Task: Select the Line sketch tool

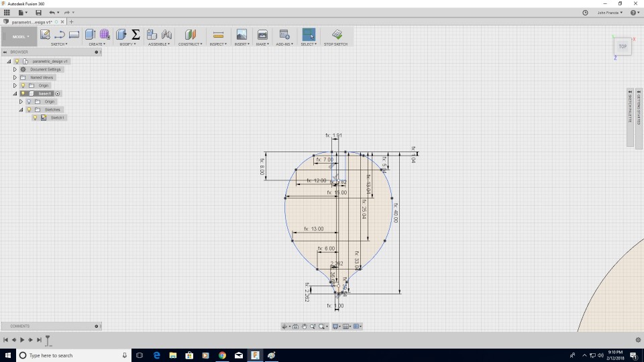Action: [60, 34]
